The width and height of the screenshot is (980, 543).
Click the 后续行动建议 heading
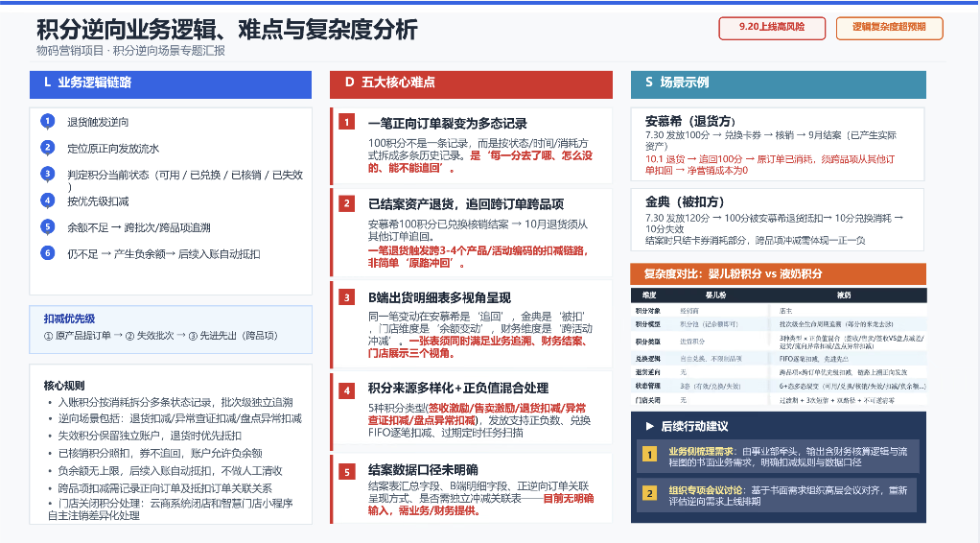pyautogui.click(x=694, y=426)
